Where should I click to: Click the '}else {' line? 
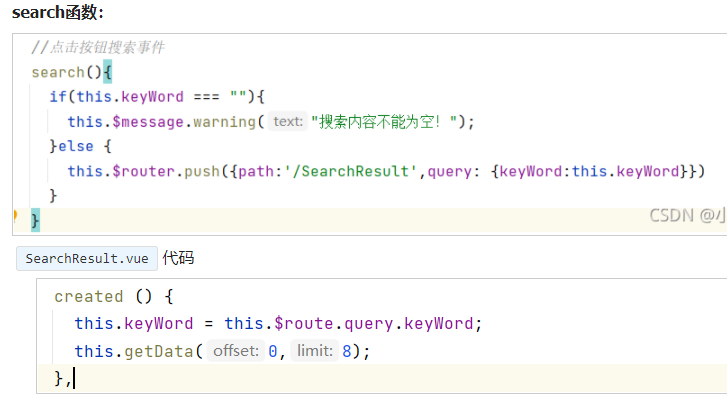(x=80, y=146)
